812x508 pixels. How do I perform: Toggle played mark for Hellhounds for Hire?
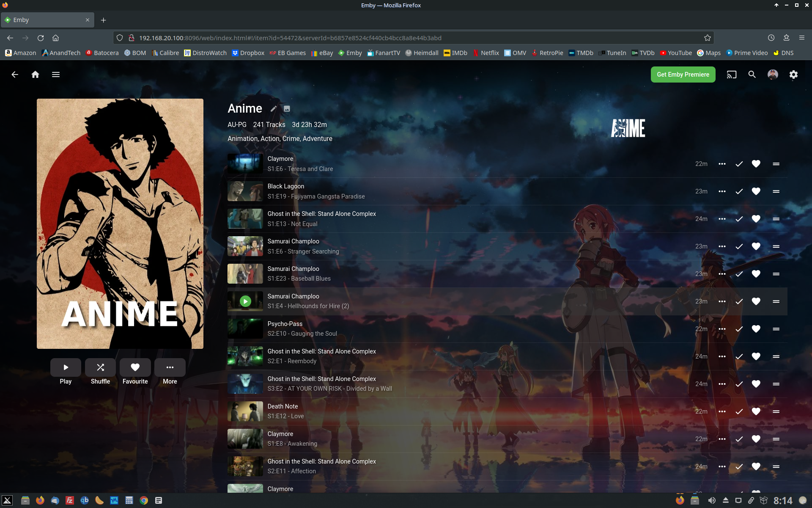739,301
